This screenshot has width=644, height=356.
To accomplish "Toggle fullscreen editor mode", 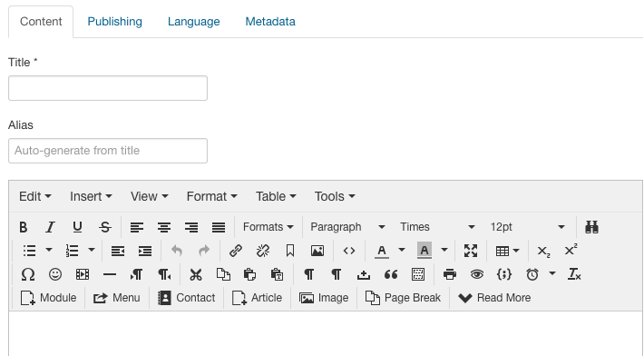I will [x=471, y=251].
